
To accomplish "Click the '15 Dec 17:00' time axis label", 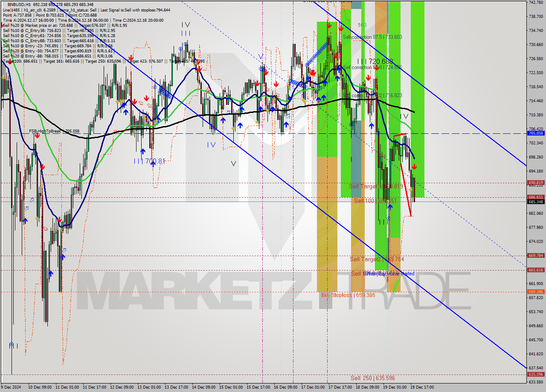I will (258, 387).
